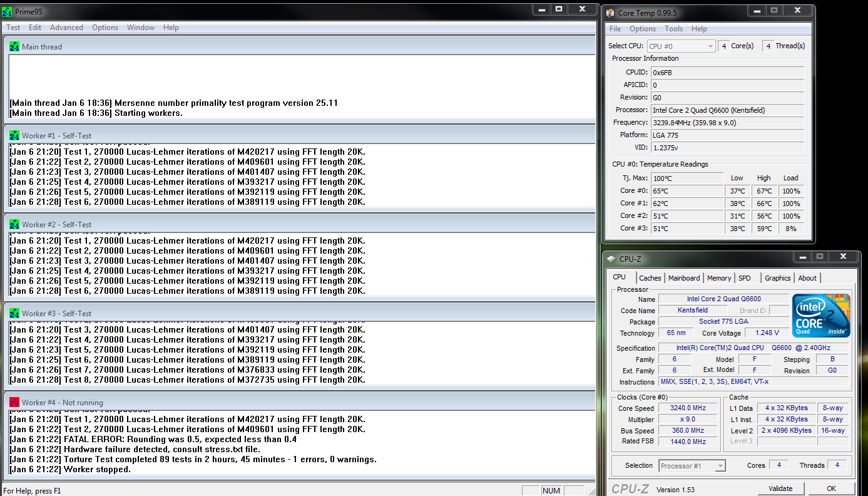
Task: Click the Torture Test completed 89 tests line
Action: (x=193, y=460)
